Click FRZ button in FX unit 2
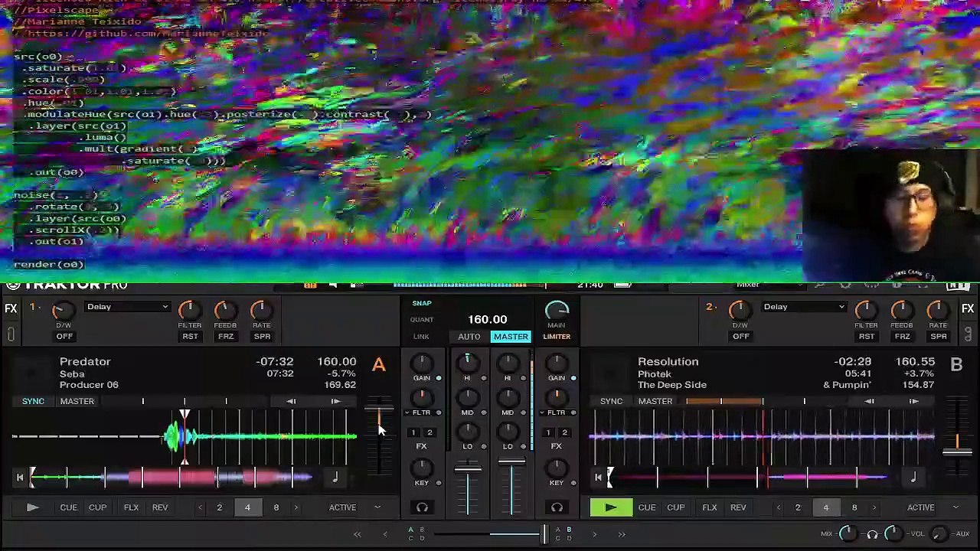 tap(902, 337)
